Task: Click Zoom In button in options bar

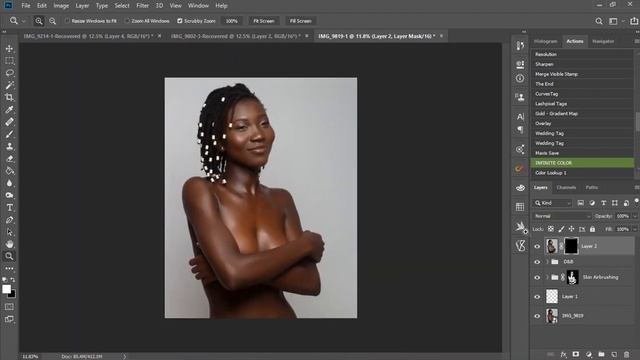Action: pyautogui.click(x=39, y=21)
